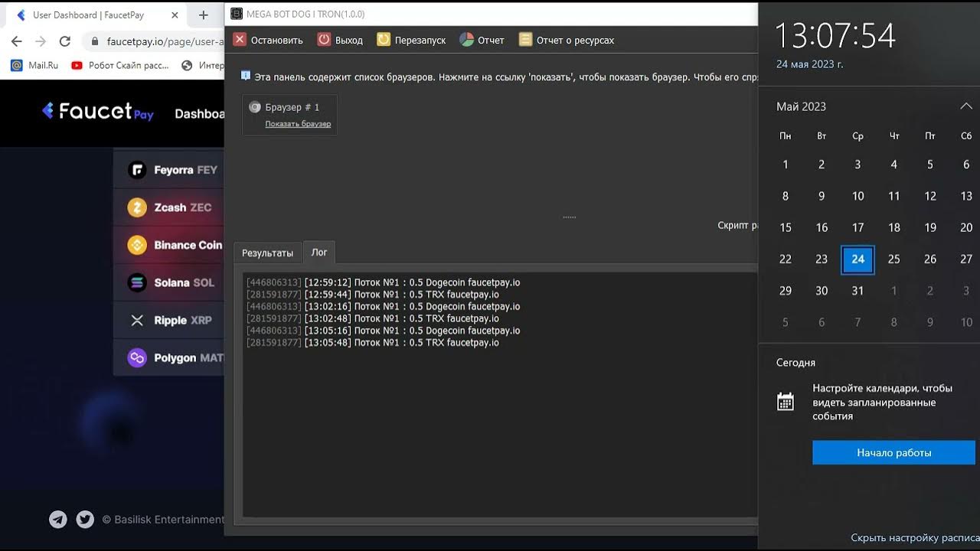Click the Отчет о ресурсах icon

pos(525,40)
